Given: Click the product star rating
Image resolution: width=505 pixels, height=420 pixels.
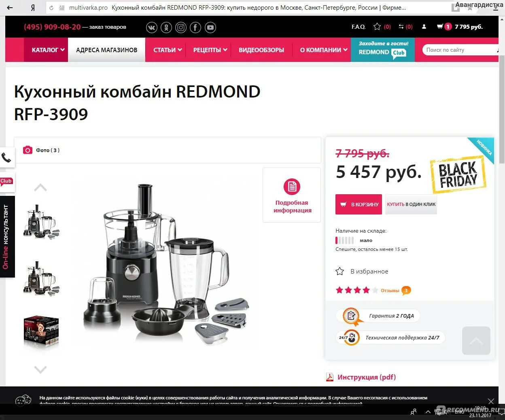Looking at the screenshot, I should [x=357, y=290].
